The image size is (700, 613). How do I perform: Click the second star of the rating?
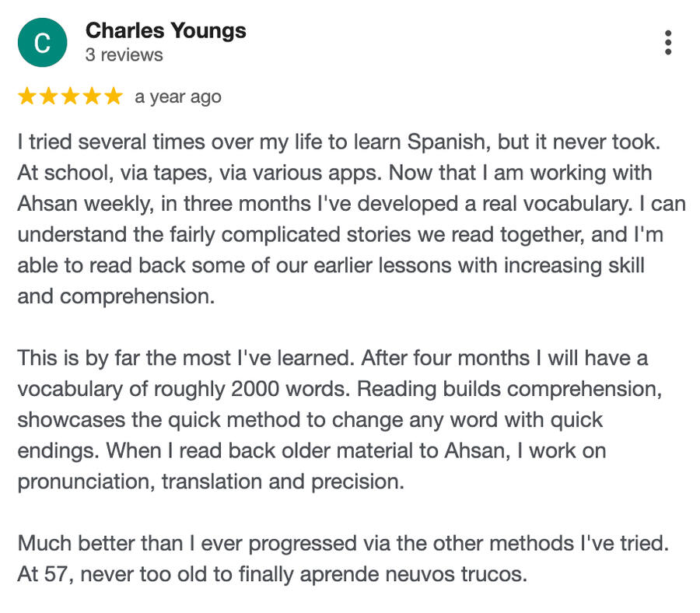pyautogui.click(x=48, y=96)
